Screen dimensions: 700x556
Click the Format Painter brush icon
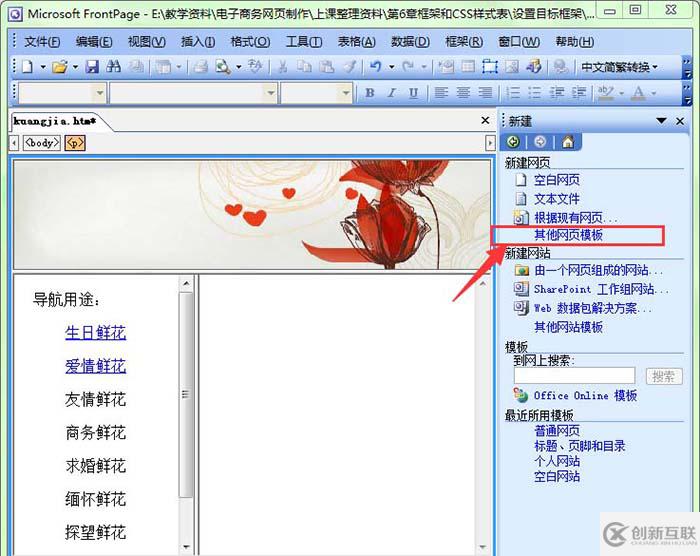(350, 67)
